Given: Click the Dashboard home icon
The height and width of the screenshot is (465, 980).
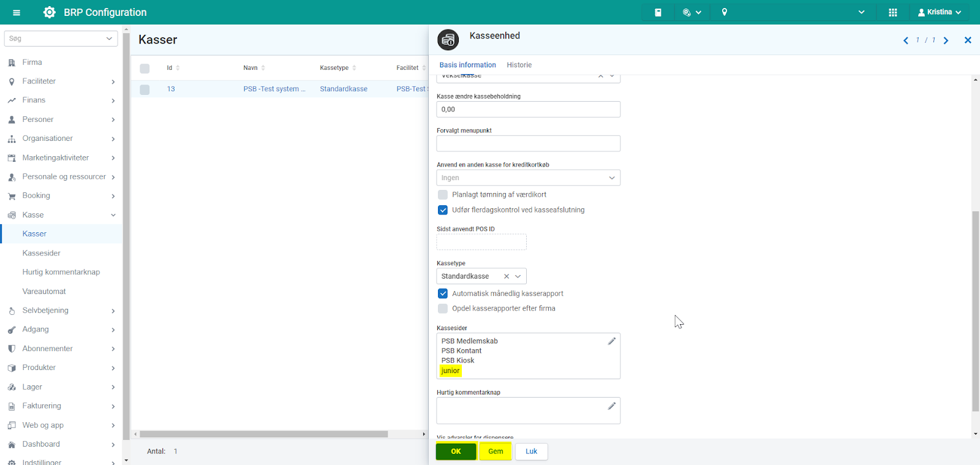Looking at the screenshot, I should [x=12, y=444].
